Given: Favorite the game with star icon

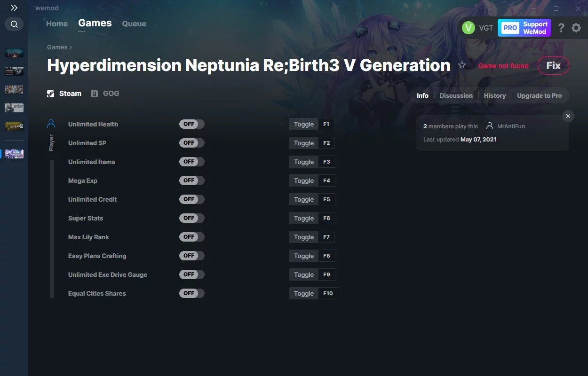Looking at the screenshot, I should [x=462, y=65].
